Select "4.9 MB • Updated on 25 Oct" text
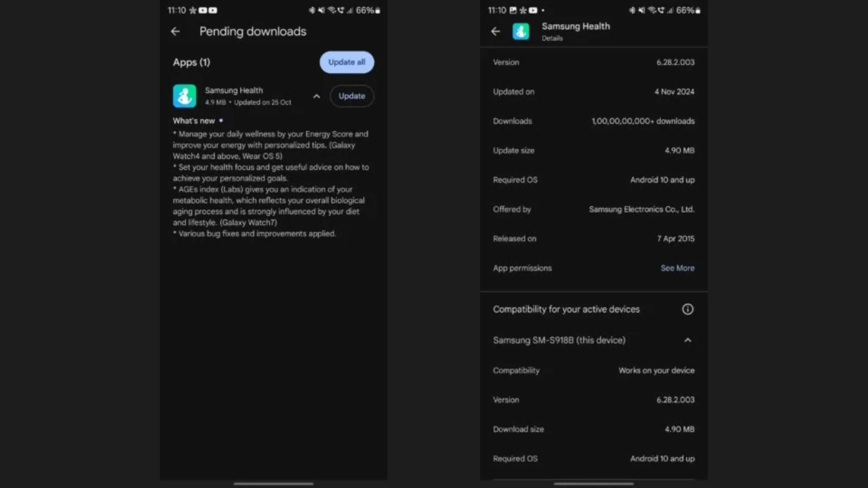 tap(248, 102)
